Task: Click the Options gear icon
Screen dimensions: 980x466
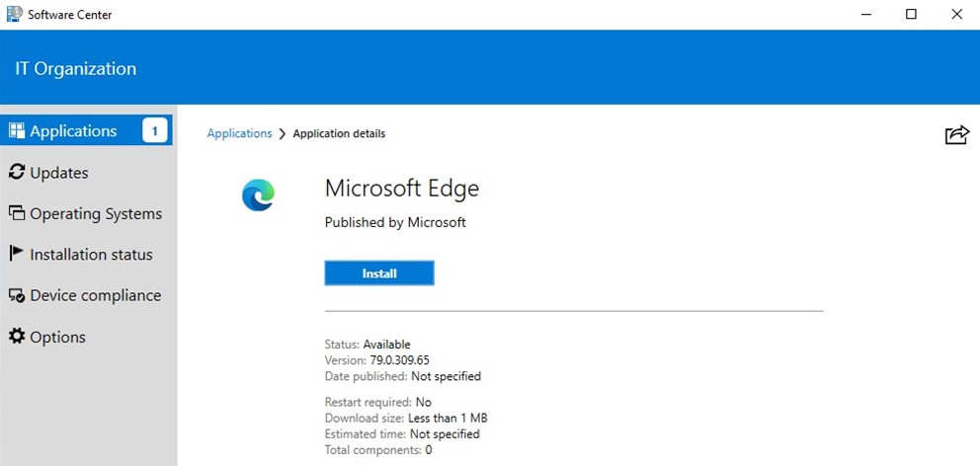Action: [17, 337]
